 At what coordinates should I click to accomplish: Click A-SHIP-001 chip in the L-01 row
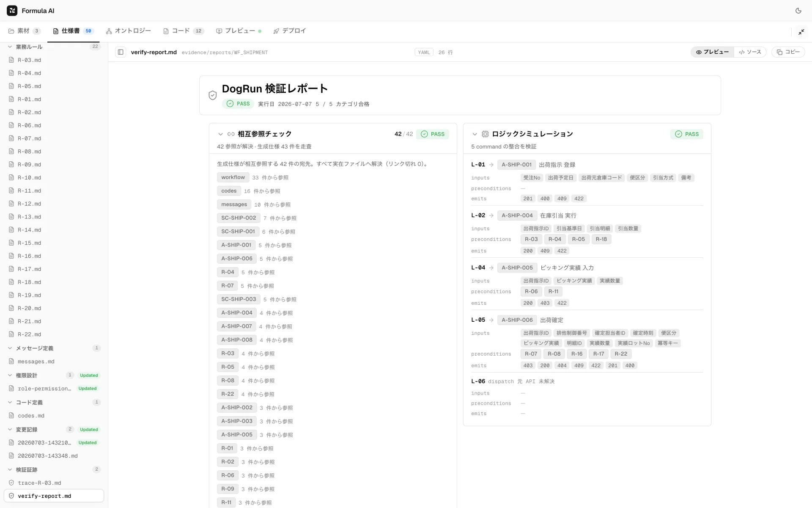[x=516, y=165]
